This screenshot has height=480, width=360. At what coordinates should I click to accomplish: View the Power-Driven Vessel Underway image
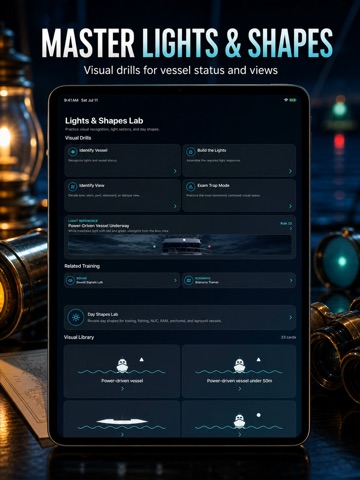coord(180,245)
